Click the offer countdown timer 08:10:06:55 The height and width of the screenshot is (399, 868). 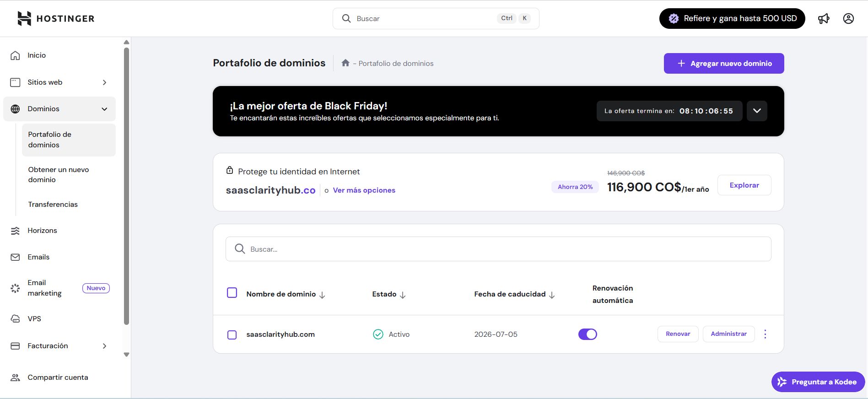(x=706, y=111)
